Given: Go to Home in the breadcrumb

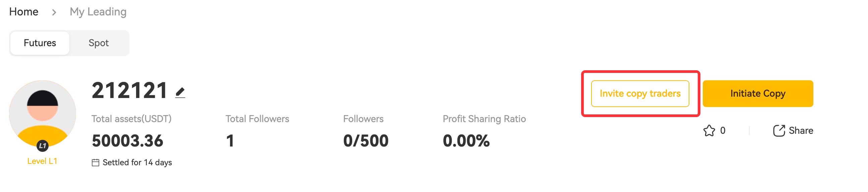Looking at the screenshot, I should point(23,12).
